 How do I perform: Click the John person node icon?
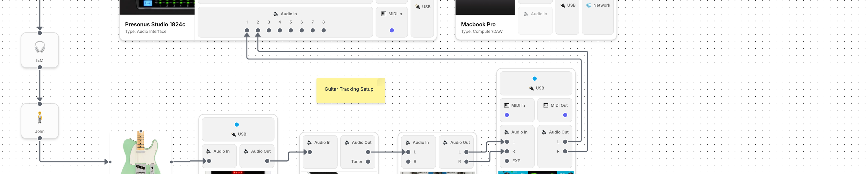pos(40,117)
